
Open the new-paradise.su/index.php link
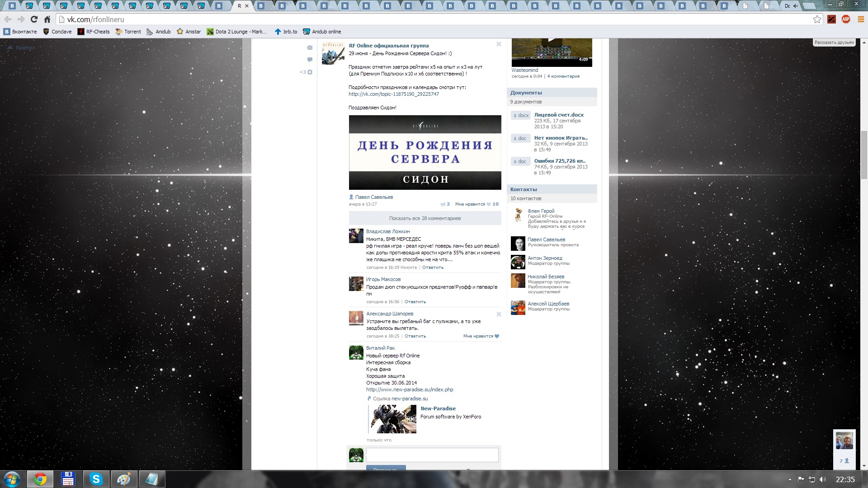click(410, 389)
